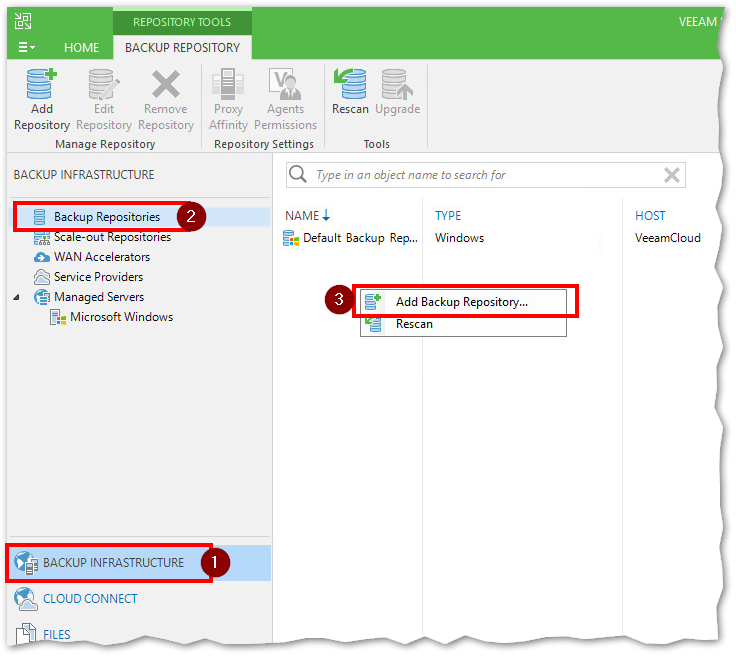Select Default Backup Repository row
Screen dimensions: 736x657
[x=360, y=238]
